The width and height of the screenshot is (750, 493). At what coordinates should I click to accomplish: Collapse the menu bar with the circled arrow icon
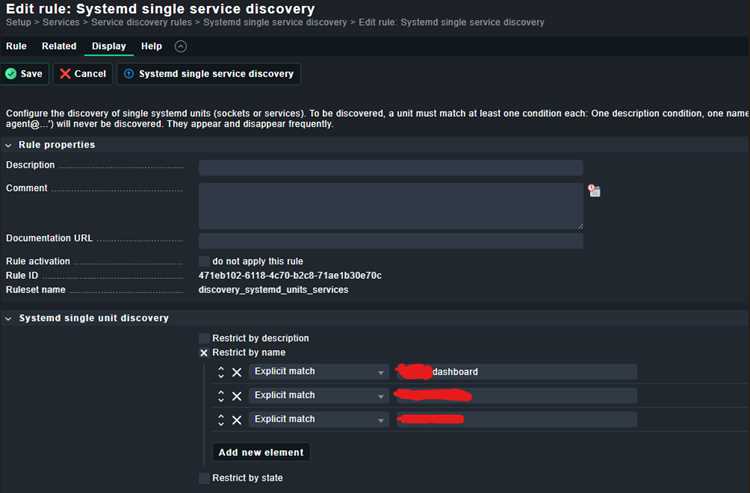(x=180, y=46)
